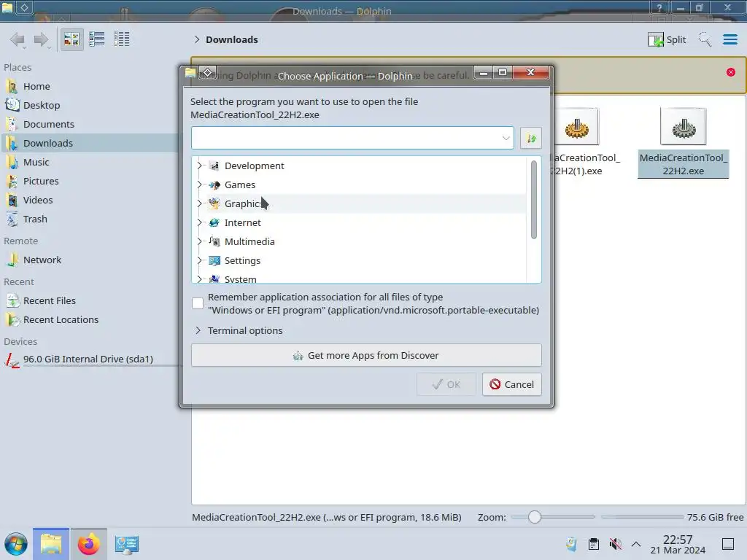Image resolution: width=747 pixels, height=560 pixels.
Task: Open Pictures in Places panel
Action: [41, 182]
